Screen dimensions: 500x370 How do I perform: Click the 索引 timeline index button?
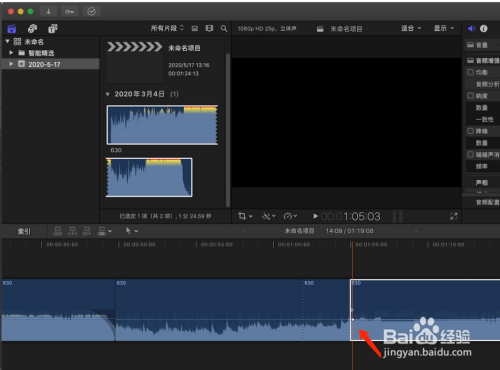tap(24, 231)
